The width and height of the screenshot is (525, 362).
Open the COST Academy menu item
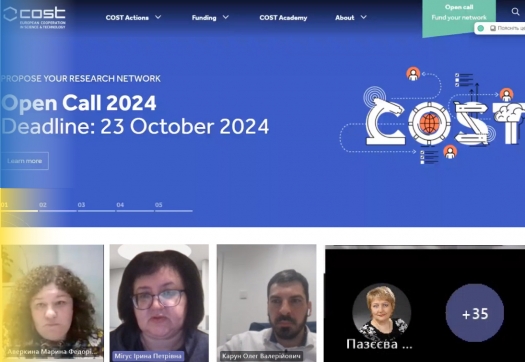click(x=283, y=18)
